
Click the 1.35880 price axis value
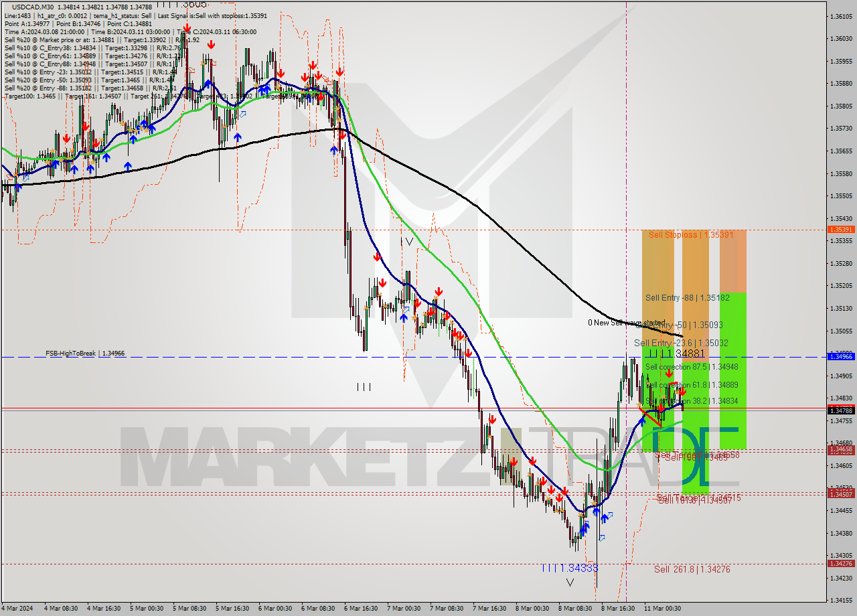point(841,84)
